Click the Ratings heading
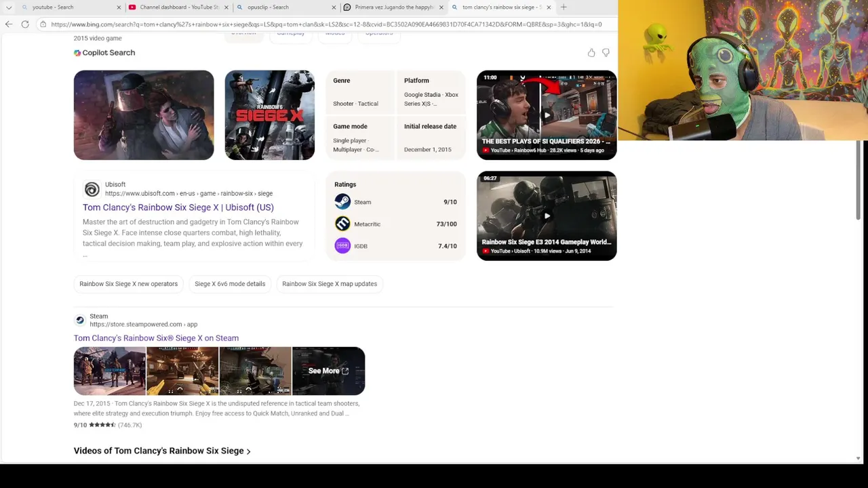The height and width of the screenshot is (488, 868). (345, 184)
